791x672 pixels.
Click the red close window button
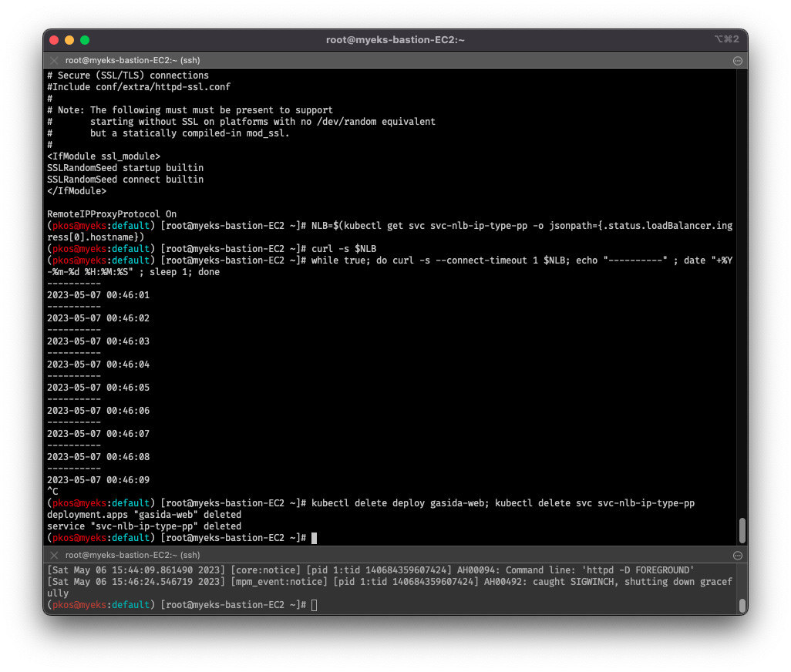[x=55, y=40]
